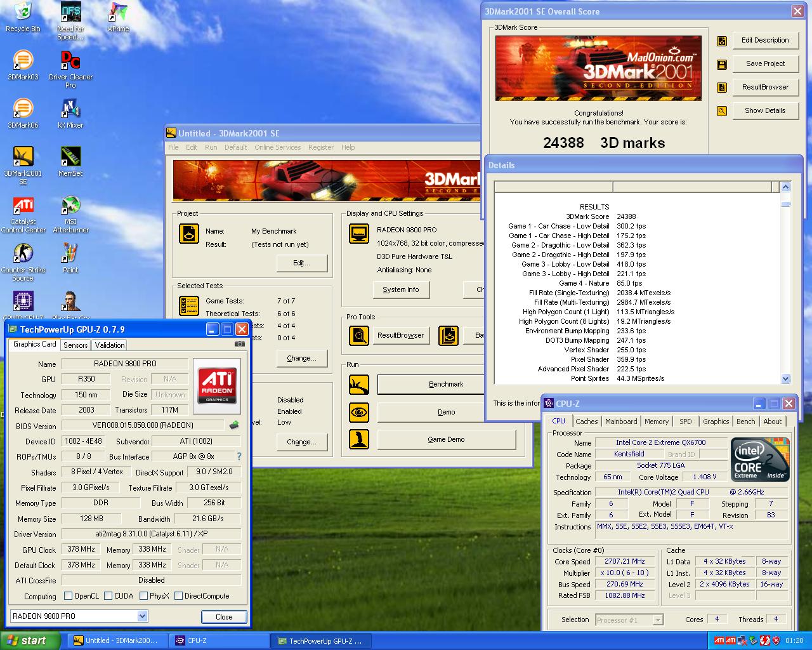Open the Memory tab in CPU-Z
The image size is (812, 650).
tap(657, 421)
